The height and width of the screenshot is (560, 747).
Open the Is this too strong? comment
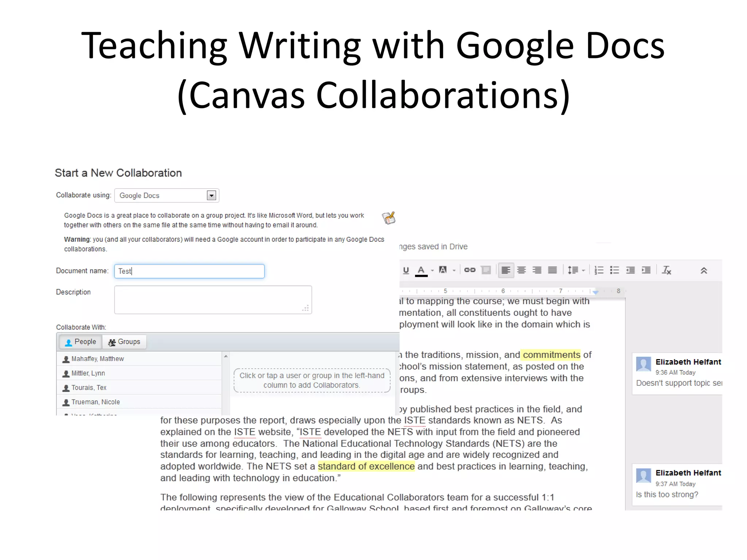(677, 485)
